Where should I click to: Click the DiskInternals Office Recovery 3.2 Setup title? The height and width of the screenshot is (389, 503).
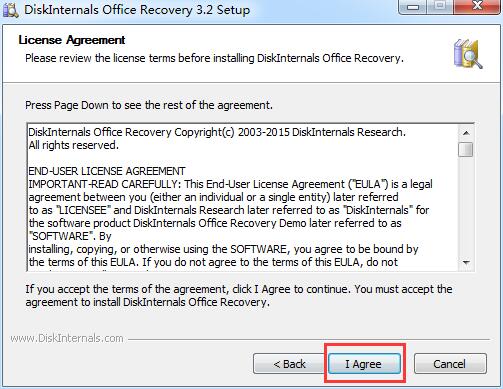137,10
